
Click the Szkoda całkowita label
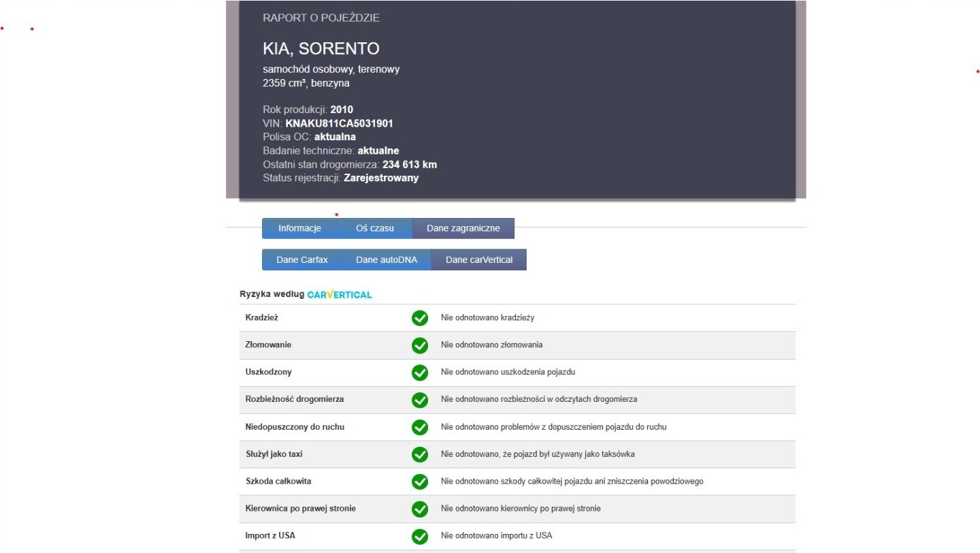tap(278, 481)
